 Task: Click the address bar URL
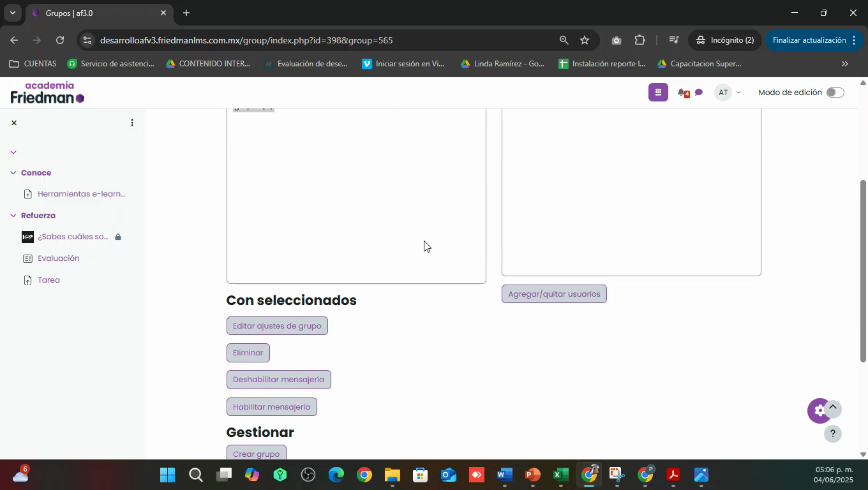pyautogui.click(x=246, y=40)
